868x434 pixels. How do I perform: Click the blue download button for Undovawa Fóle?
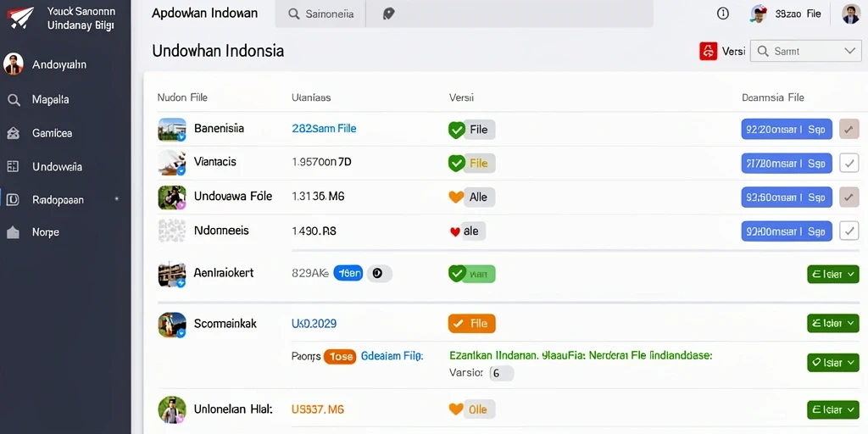787,197
